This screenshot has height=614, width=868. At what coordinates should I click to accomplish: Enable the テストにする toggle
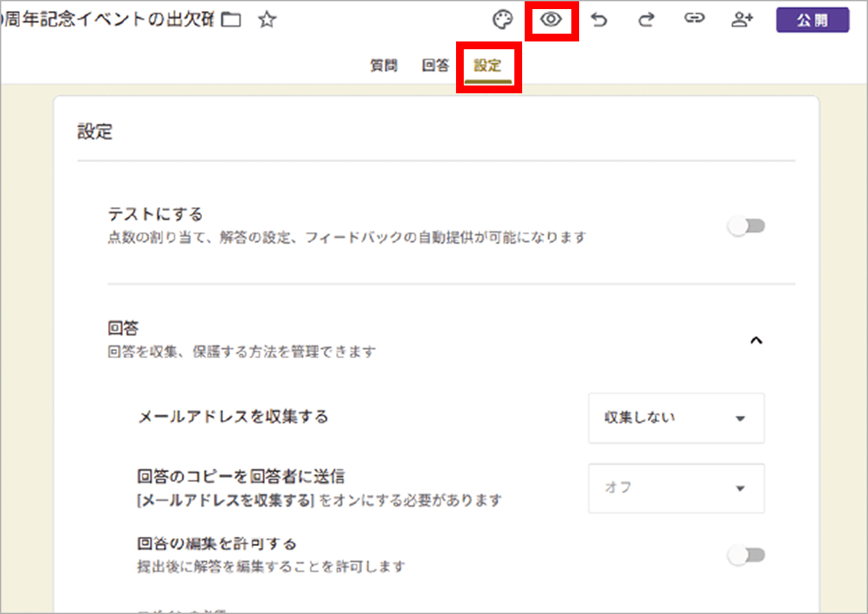click(747, 226)
